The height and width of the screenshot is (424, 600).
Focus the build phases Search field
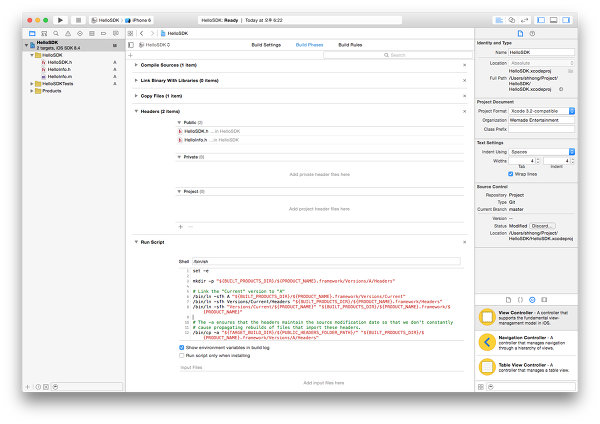[398, 55]
